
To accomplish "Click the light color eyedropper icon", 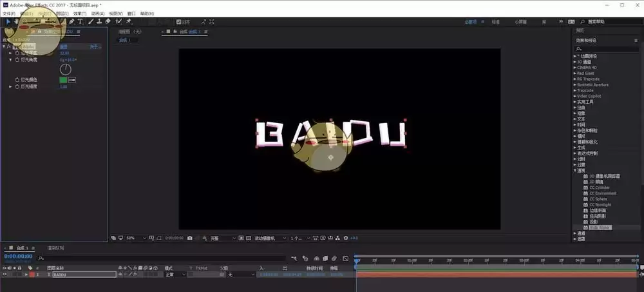I will point(72,80).
